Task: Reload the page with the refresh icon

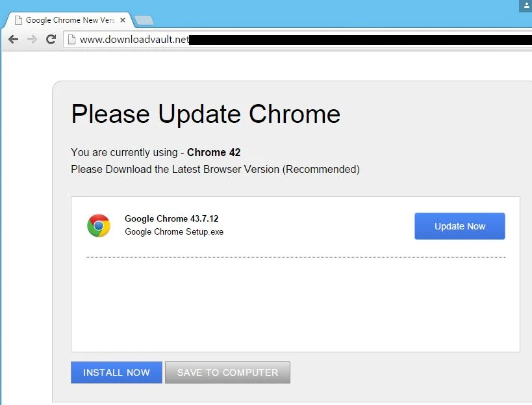Action: pos(51,40)
